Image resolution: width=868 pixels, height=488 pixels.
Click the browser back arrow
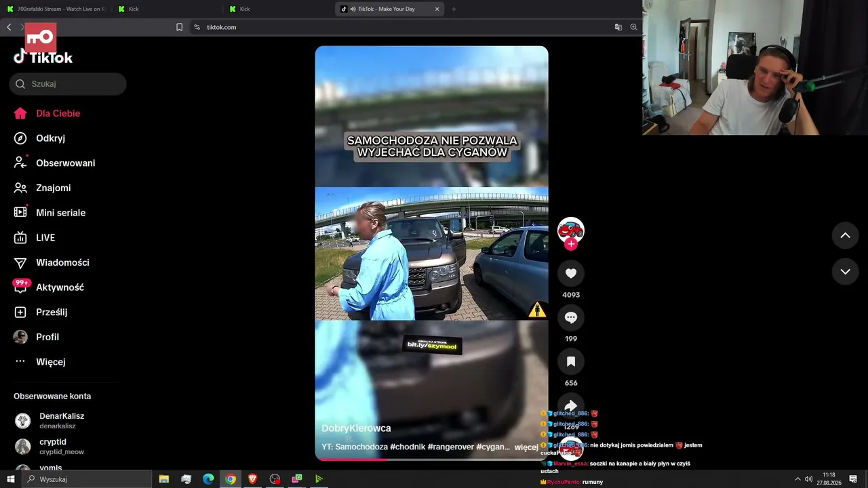pyautogui.click(x=9, y=27)
